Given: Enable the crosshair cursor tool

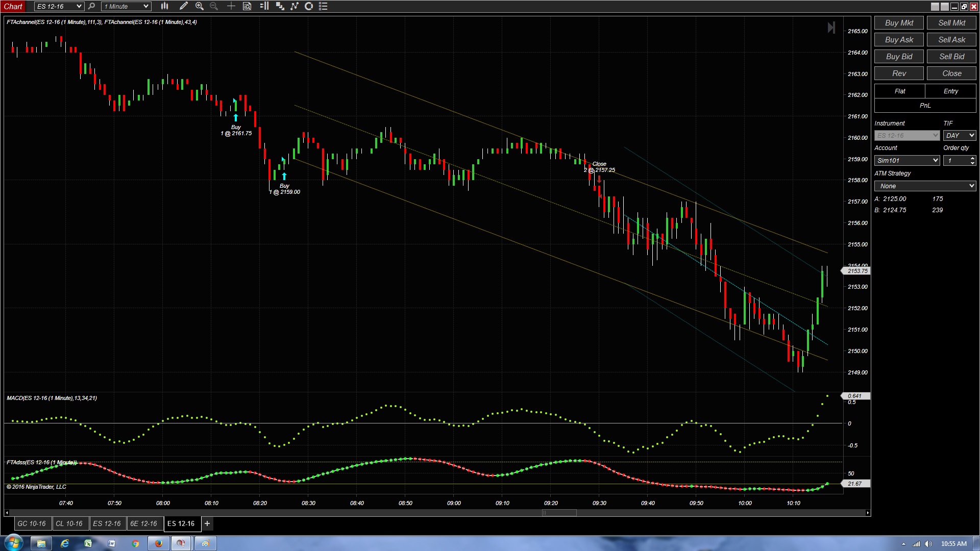Looking at the screenshot, I should click(231, 6).
